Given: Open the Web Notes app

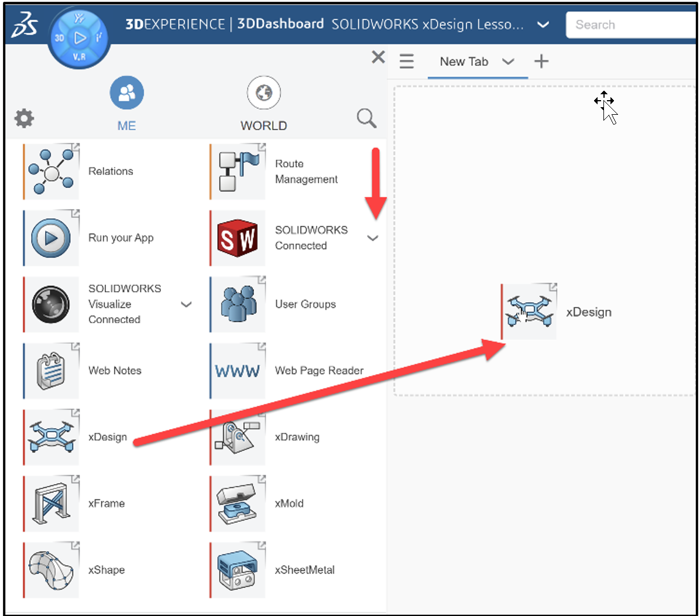Looking at the screenshot, I should 51,370.
